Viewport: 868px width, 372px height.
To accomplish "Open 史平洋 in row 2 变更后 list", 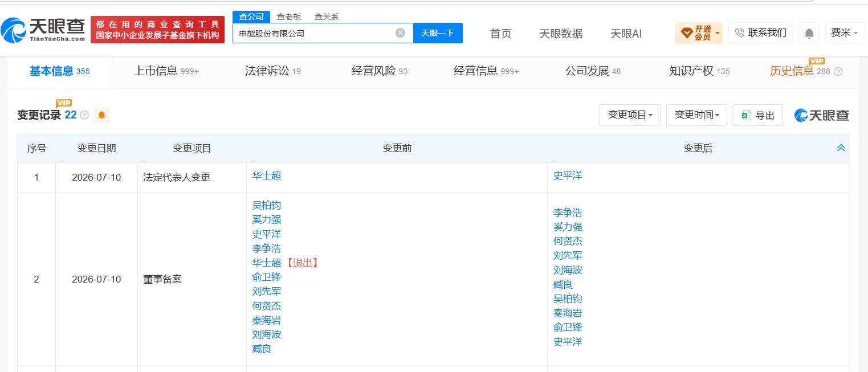I will tap(568, 342).
